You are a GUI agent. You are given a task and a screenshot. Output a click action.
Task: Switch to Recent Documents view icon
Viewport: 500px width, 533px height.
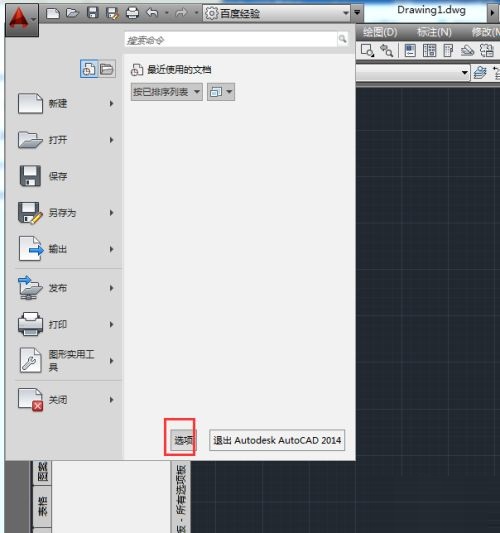(x=89, y=69)
